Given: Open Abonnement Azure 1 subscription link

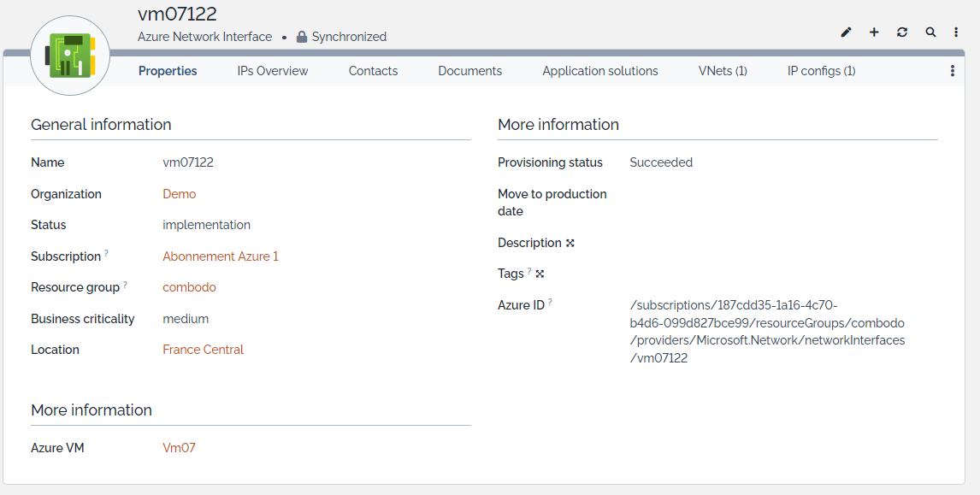Looking at the screenshot, I should click(221, 256).
